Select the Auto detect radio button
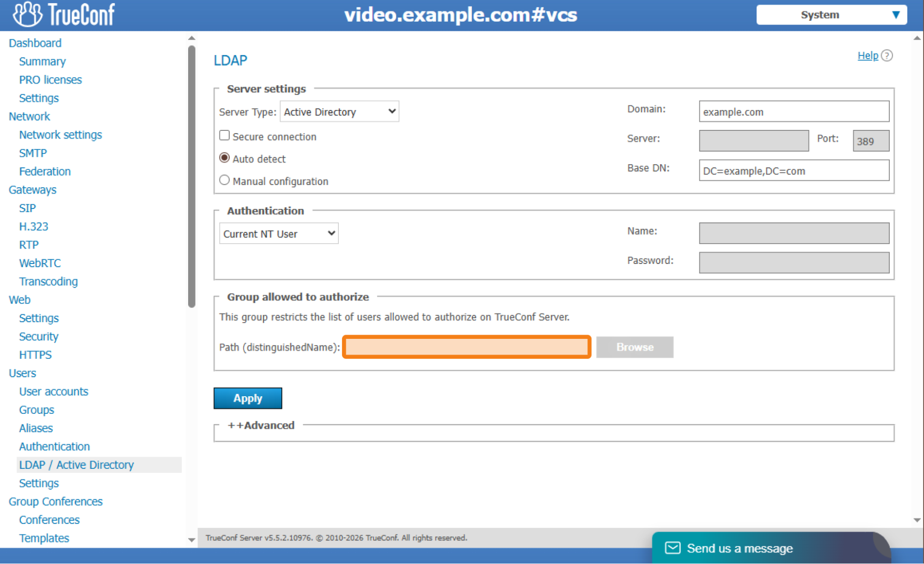The width and height of the screenshot is (924, 564). click(x=224, y=158)
